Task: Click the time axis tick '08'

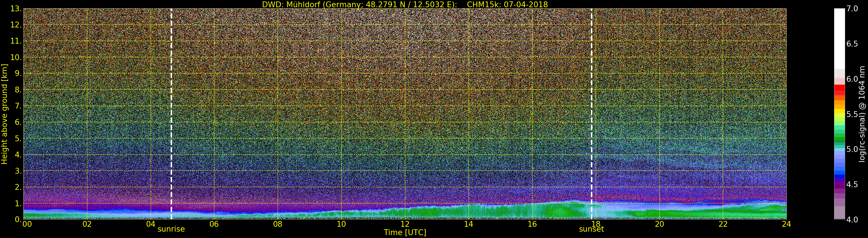Action: click(x=278, y=224)
